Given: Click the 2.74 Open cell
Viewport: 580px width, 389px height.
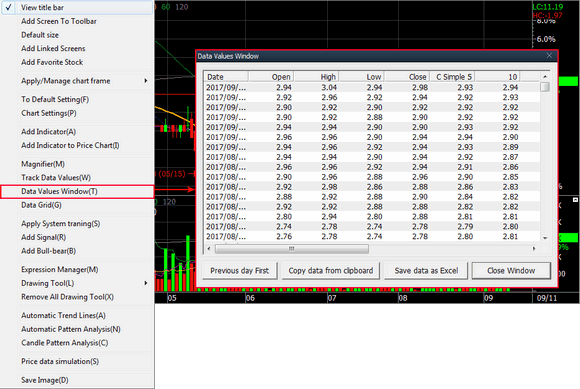Looking at the screenshot, I should click(284, 226).
